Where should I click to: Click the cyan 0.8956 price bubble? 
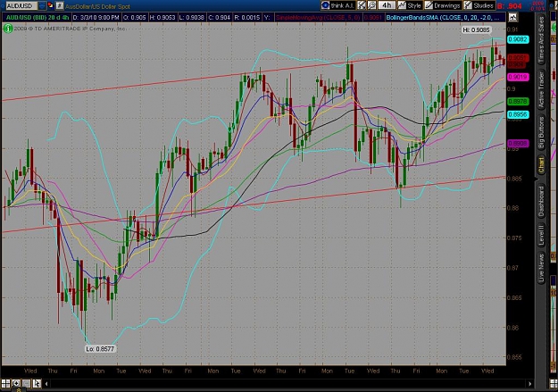pyautogui.click(x=518, y=114)
